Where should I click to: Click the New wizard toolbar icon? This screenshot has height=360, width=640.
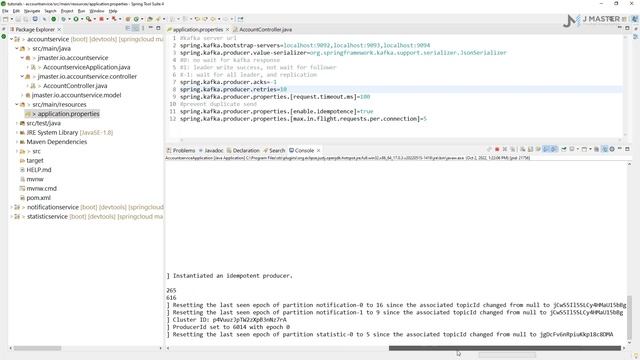click(x=6, y=19)
